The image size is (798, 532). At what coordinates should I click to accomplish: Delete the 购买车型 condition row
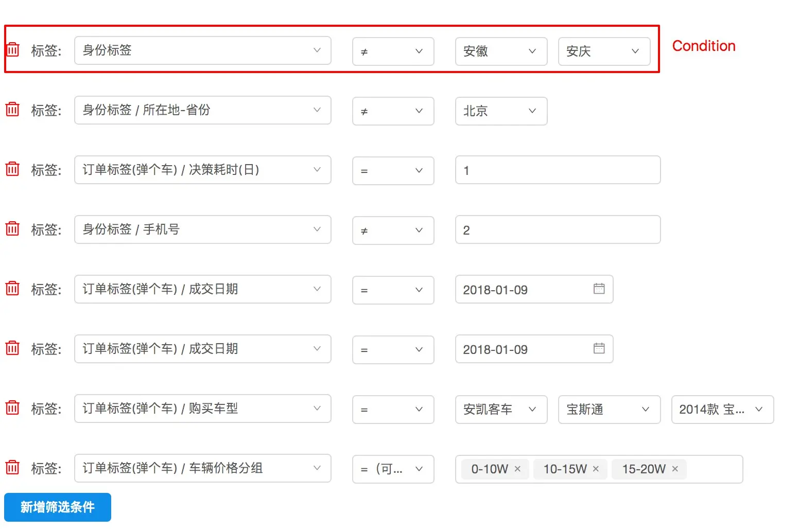[12, 408]
